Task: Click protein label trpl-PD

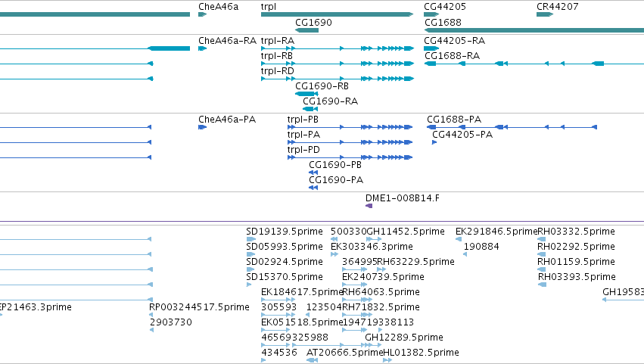Action: [x=303, y=150]
